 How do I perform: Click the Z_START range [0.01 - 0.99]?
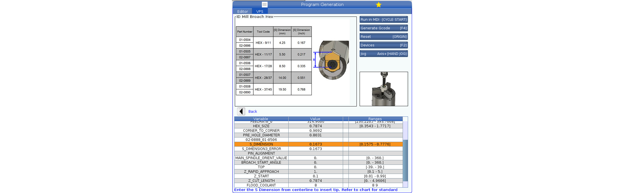tap(375, 176)
